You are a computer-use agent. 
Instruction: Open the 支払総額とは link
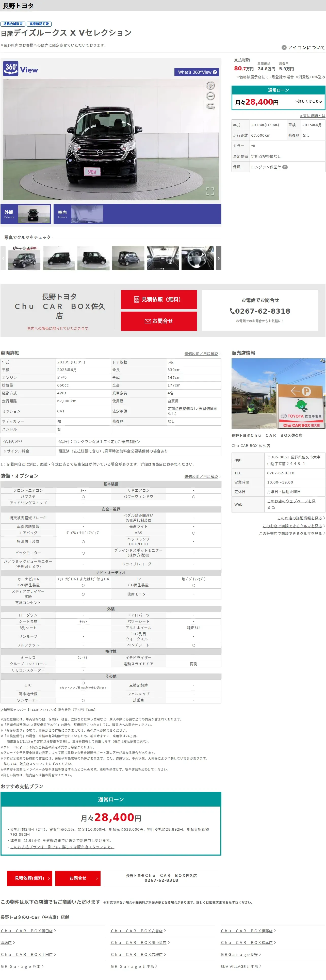(313, 116)
